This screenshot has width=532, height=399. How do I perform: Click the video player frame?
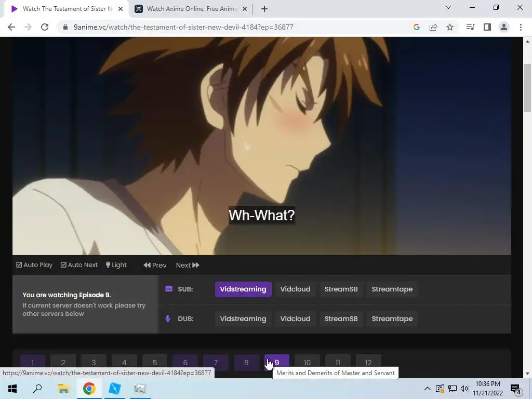click(262, 146)
